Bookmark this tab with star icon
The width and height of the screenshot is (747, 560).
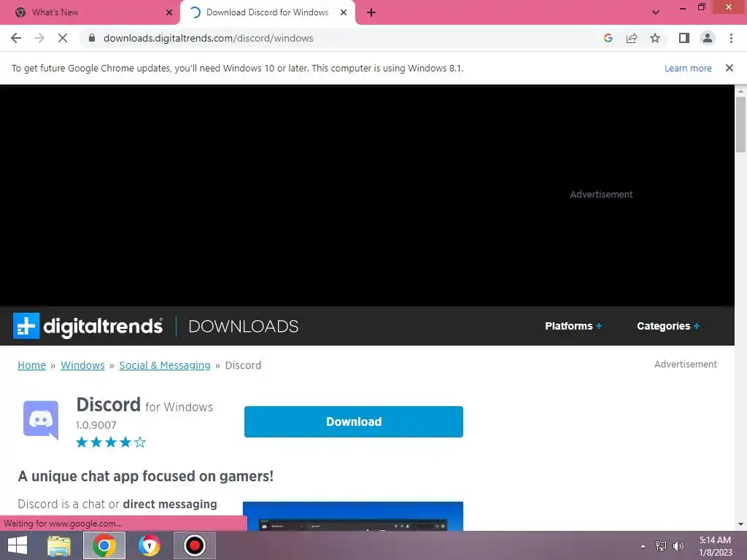click(x=655, y=38)
